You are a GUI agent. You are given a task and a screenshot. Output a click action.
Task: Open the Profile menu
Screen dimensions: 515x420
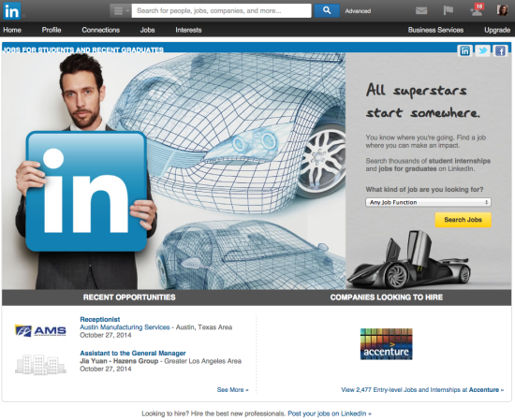[51, 30]
